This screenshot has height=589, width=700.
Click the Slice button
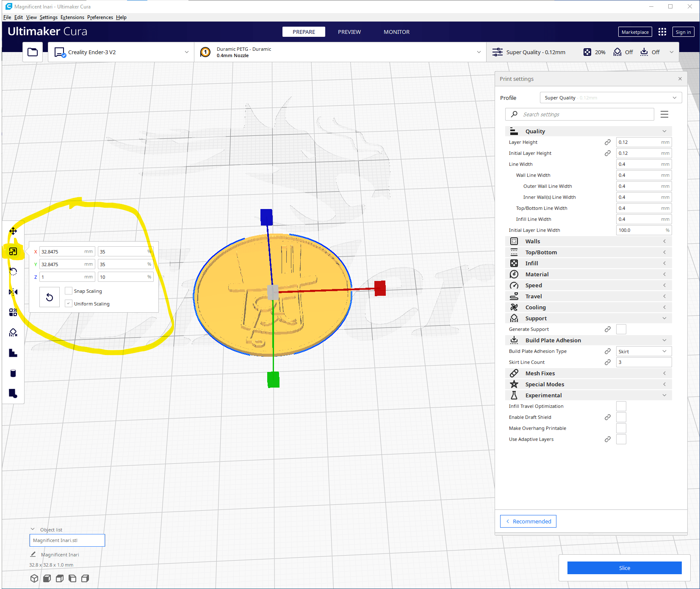(624, 568)
